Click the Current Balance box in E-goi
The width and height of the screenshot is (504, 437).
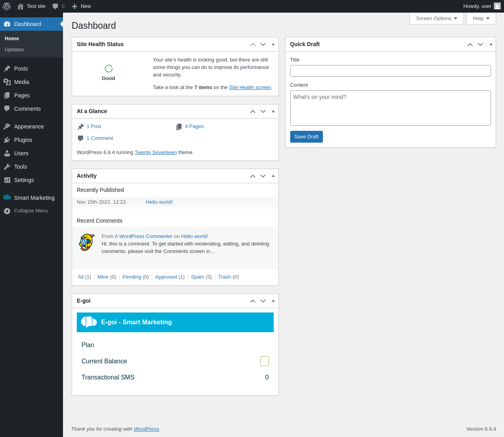coord(265,361)
